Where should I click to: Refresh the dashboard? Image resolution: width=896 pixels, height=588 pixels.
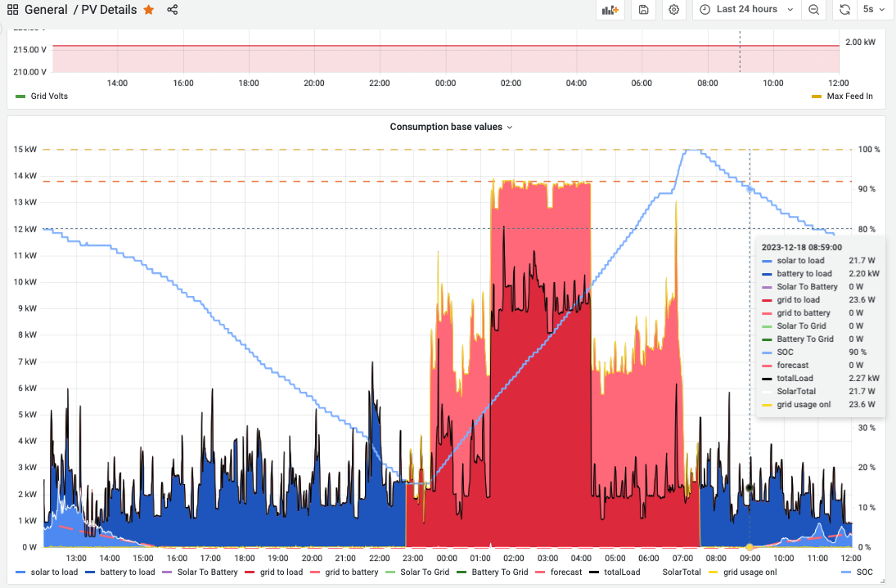[x=844, y=10]
